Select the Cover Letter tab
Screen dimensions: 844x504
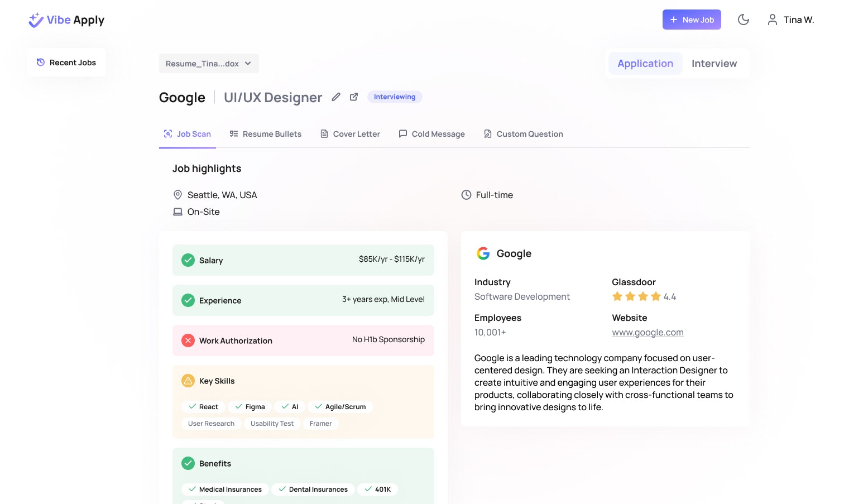(x=350, y=134)
